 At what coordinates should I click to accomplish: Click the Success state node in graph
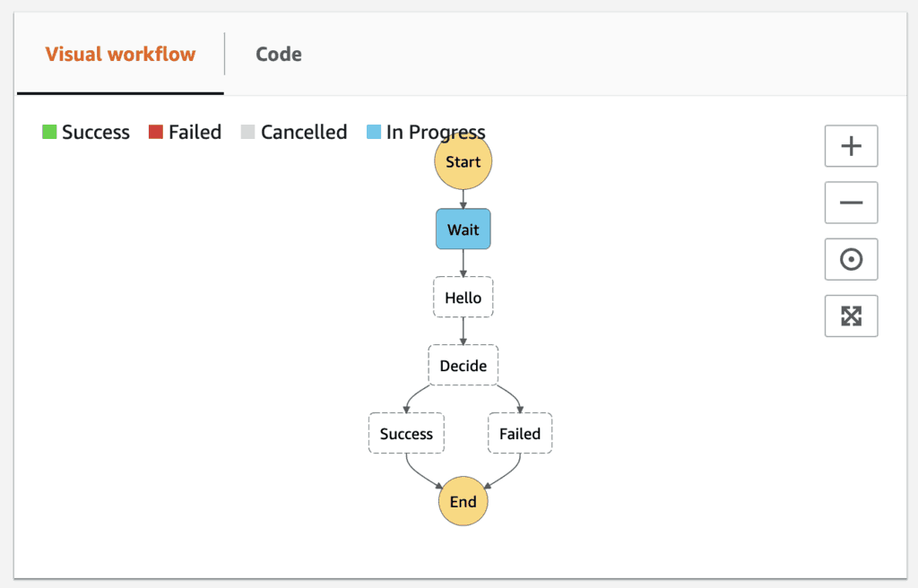tap(406, 434)
